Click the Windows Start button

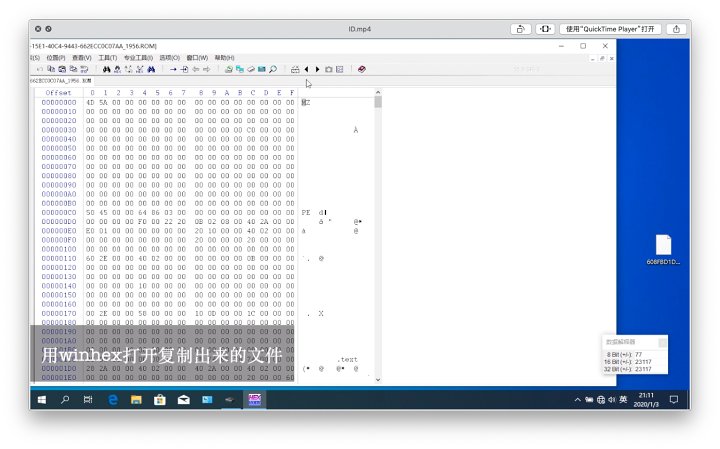coord(41,399)
